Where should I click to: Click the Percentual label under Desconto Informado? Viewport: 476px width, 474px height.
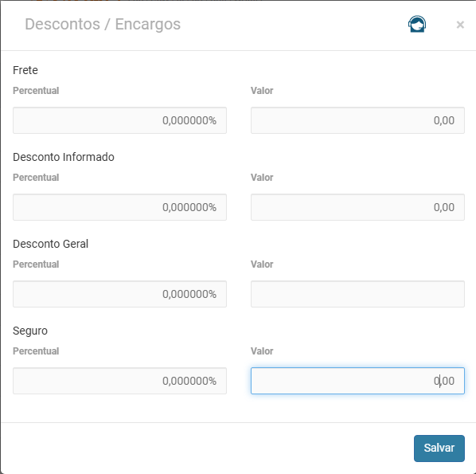tap(36, 178)
